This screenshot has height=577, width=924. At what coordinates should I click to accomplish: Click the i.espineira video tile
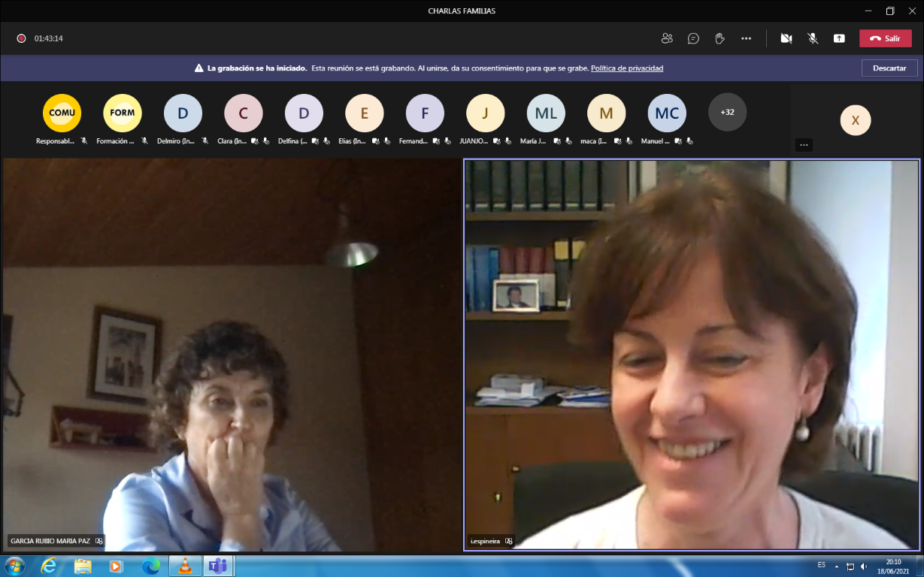[691, 355]
